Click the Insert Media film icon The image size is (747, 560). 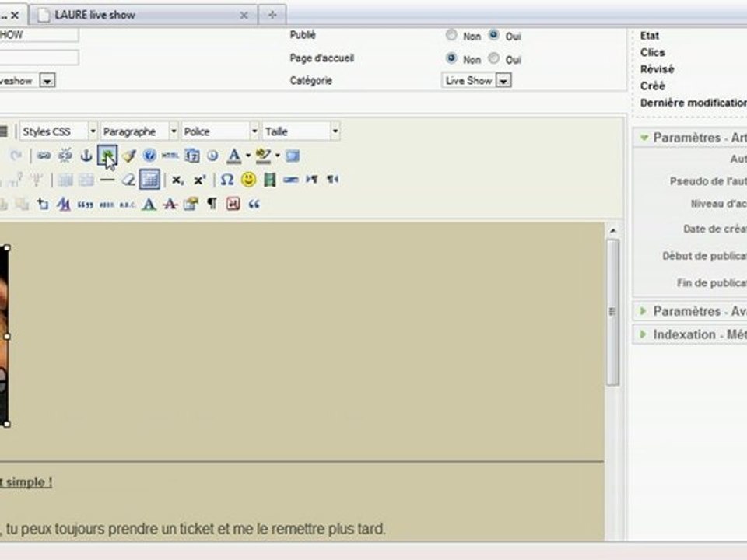pyautogui.click(x=270, y=180)
